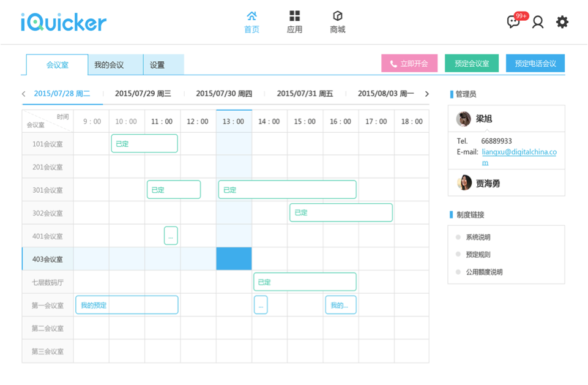Select date 2015/07/30 周四
This screenshot has width=588, height=385.
[x=224, y=94]
